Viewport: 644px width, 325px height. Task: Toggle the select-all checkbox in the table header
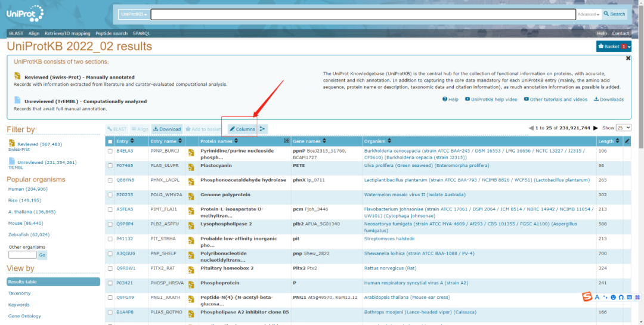pyautogui.click(x=110, y=141)
